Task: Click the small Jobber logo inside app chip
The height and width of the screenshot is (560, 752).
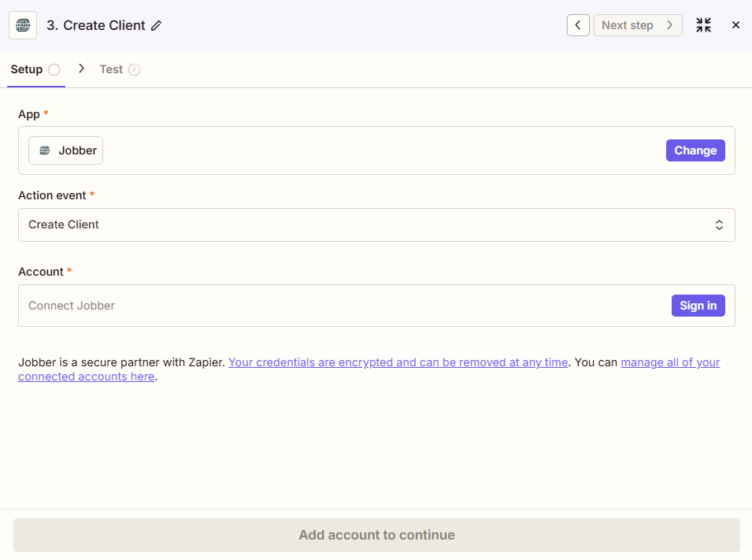Action: click(45, 150)
